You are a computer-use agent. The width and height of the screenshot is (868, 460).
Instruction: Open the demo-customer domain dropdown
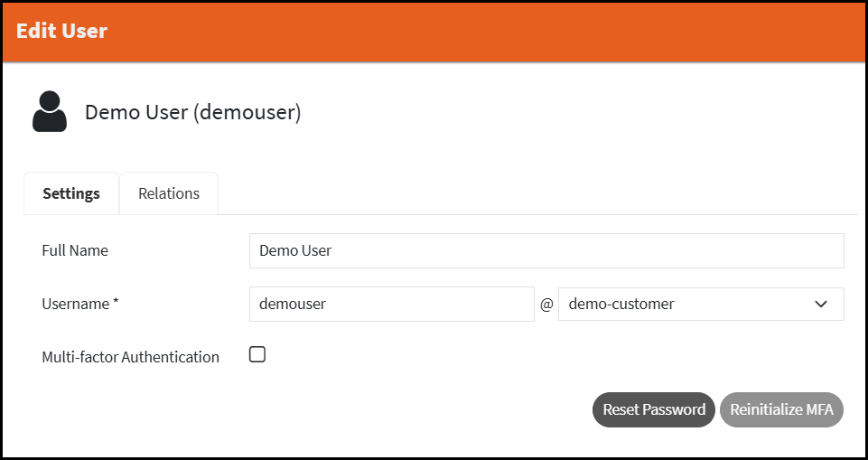pos(700,304)
